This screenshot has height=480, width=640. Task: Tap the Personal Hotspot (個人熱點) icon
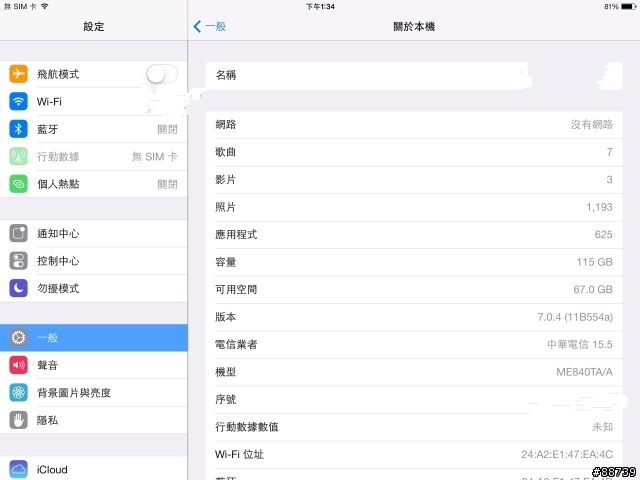pyautogui.click(x=18, y=184)
